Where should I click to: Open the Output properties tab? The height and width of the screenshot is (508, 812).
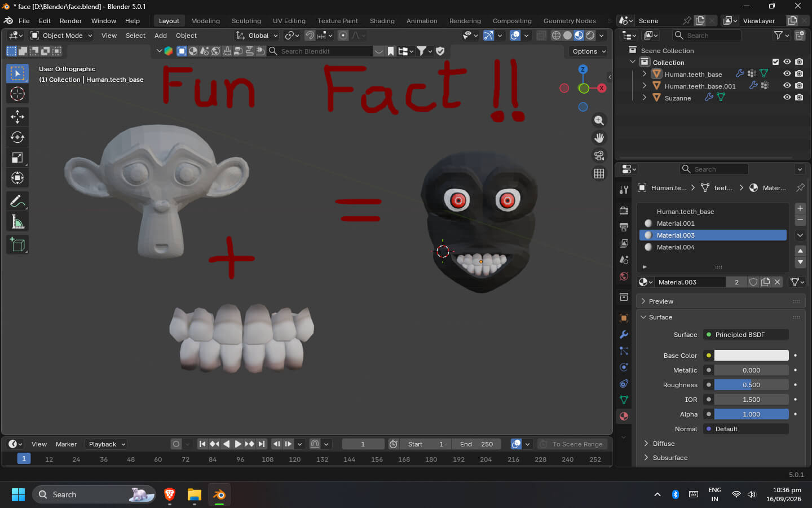tap(624, 227)
